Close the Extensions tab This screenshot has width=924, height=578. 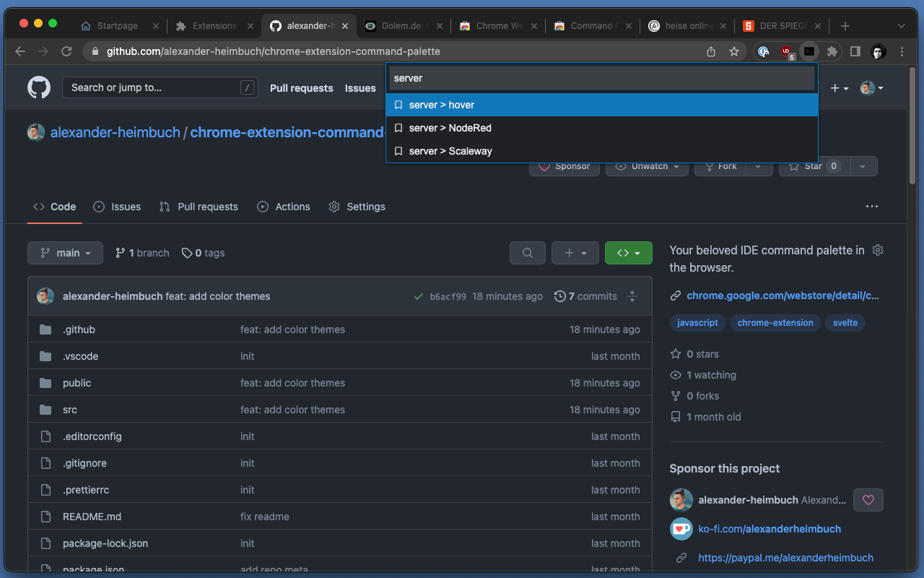[x=250, y=26]
